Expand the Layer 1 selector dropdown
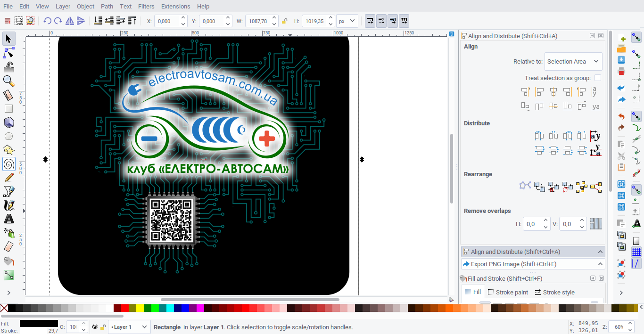This screenshot has width=644, height=334. 129,327
